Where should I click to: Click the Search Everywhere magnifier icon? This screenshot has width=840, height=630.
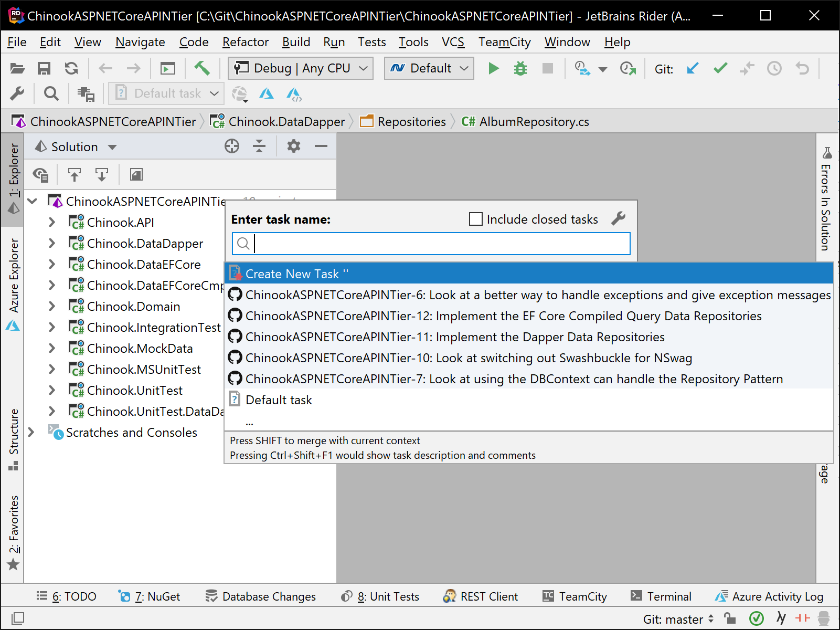(x=51, y=93)
